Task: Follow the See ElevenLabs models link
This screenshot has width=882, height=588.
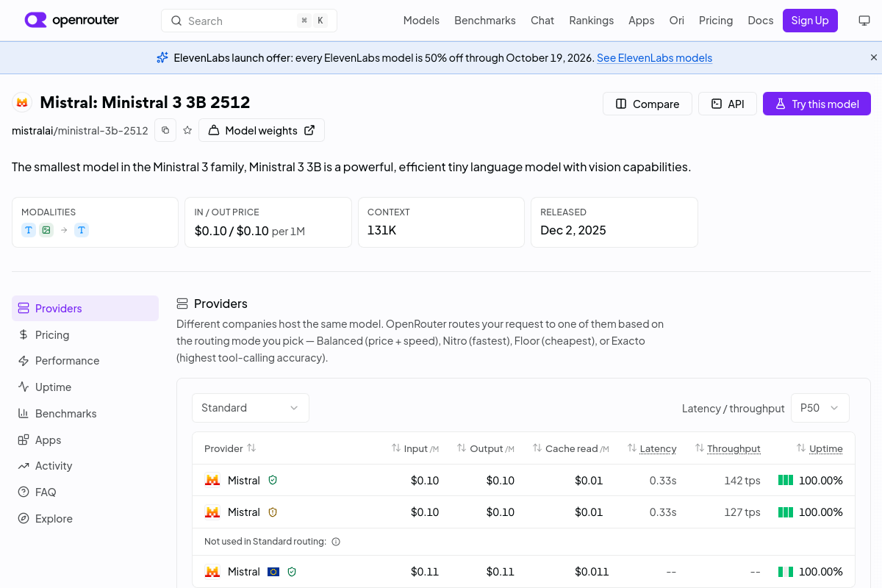Action: pyautogui.click(x=654, y=58)
